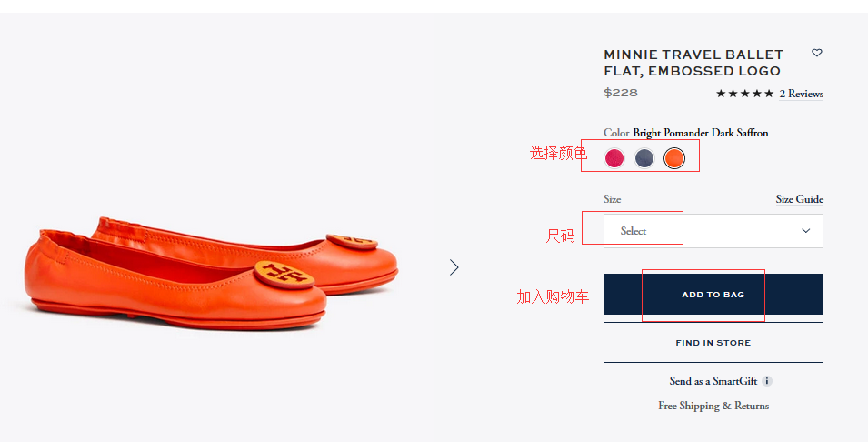Click the down chevron in Size field
868x442 pixels.
805,231
